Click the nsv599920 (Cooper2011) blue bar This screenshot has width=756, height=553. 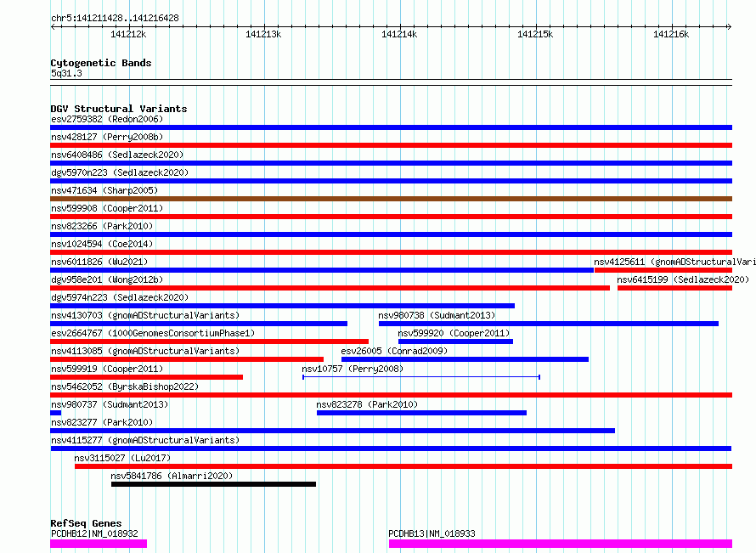(x=455, y=341)
